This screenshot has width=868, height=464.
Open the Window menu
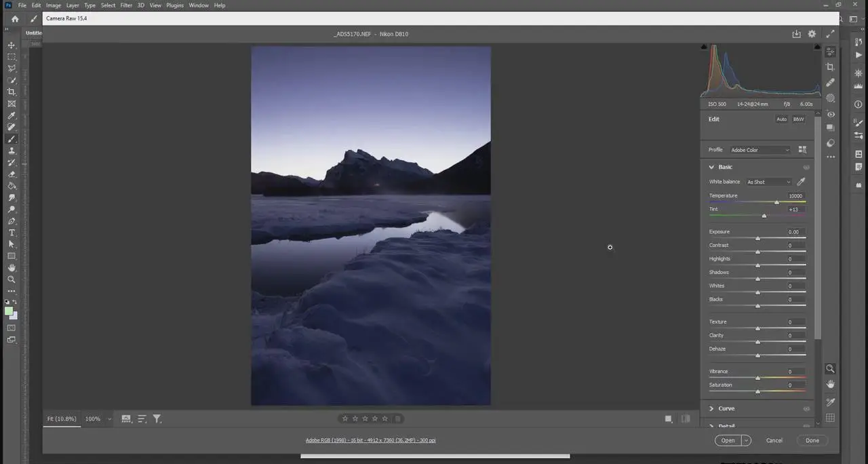tap(199, 5)
